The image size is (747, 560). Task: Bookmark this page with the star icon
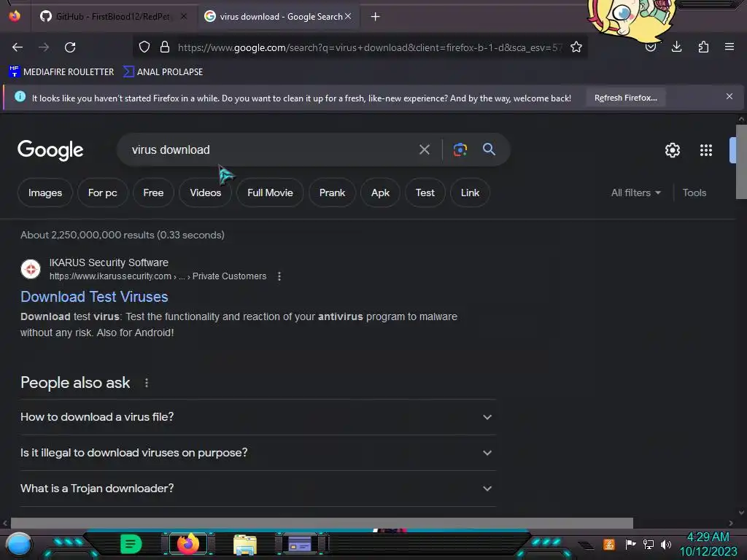(x=576, y=47)
